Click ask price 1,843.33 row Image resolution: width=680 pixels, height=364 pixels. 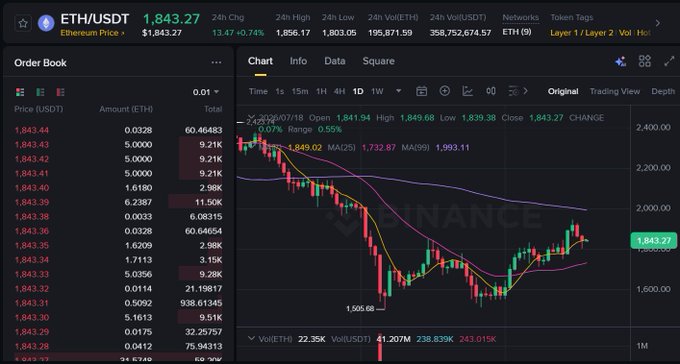pyautogui.click(x=118, y=274)
